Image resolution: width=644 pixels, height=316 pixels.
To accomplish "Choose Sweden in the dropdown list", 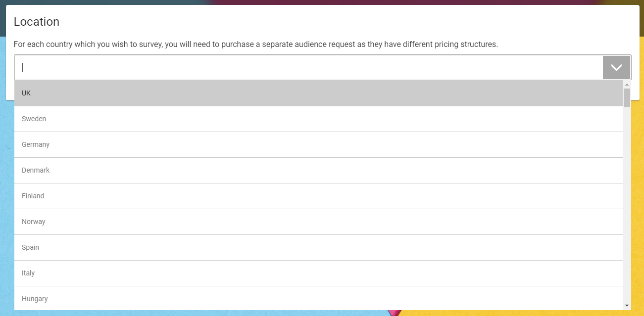I will [318, 119].
